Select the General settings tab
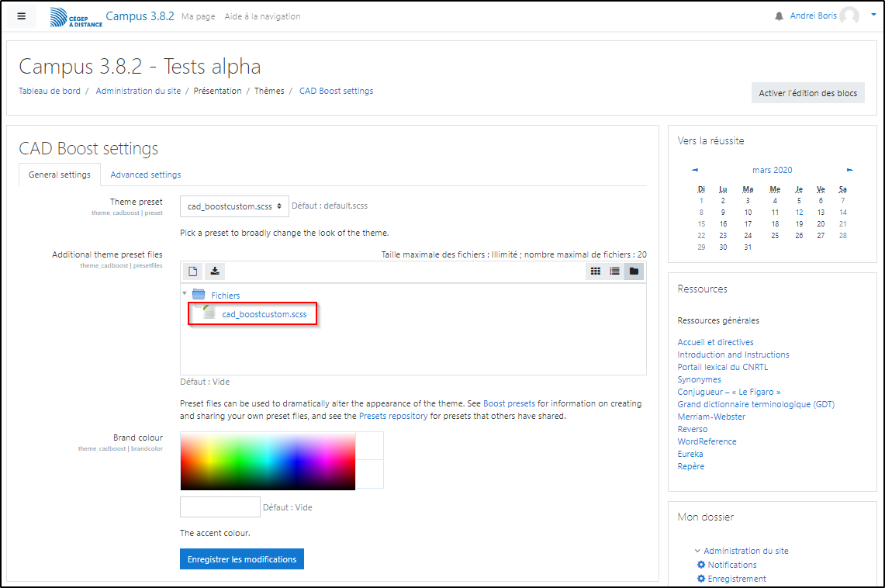885x588 pixels. click(60, 175)
